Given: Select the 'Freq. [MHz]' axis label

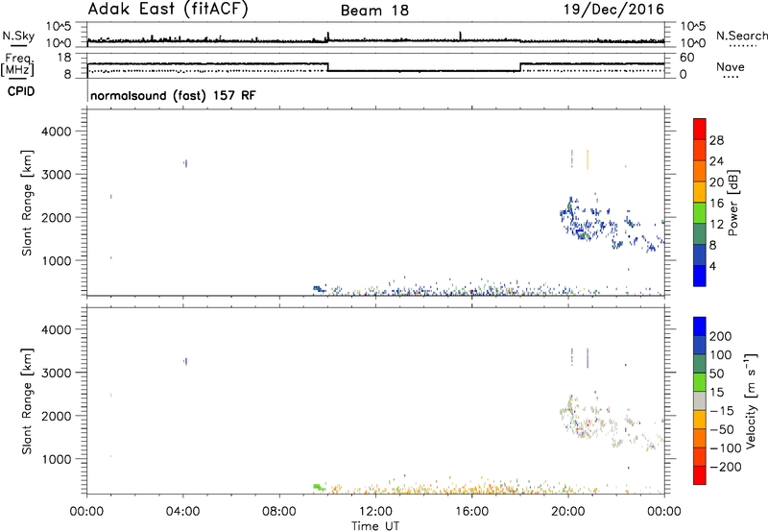Looking at the screenshot, I should (17, 65).
